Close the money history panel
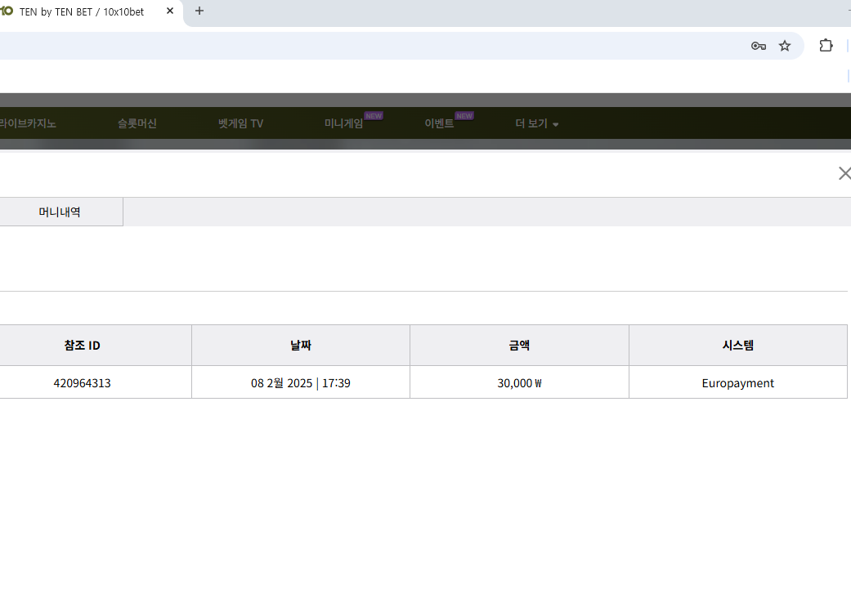Viewport: 851px width, 616px height. (844, 173)
